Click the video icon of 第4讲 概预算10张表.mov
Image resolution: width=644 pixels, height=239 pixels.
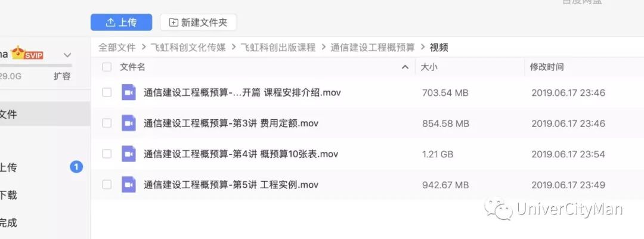click(x=129, y=154)
